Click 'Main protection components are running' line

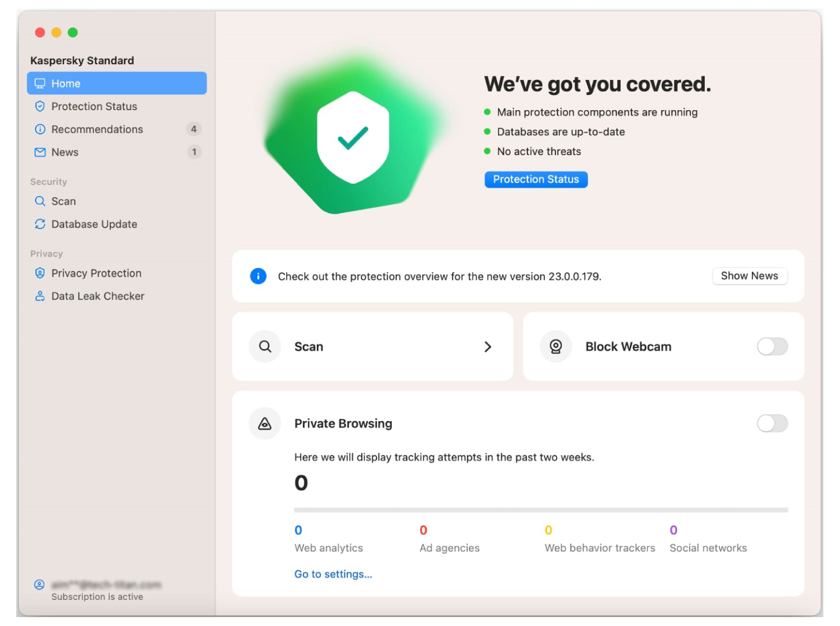click(x=597, y=112)
